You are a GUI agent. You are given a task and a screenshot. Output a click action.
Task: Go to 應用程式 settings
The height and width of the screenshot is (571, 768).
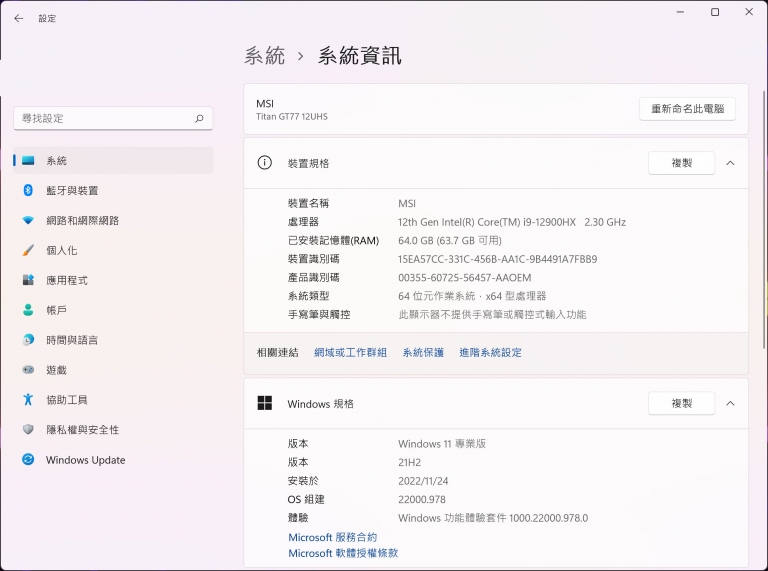click(x=114, y=280)
